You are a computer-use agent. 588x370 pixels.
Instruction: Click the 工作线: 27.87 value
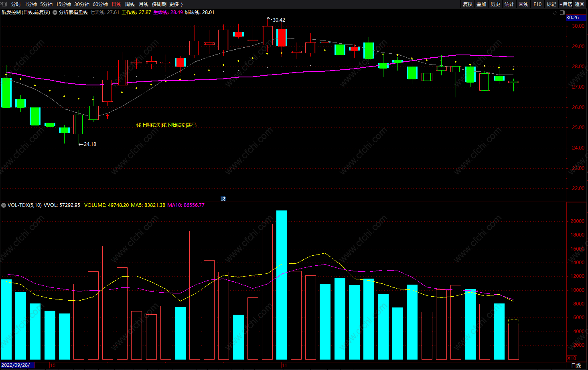pyautogui.click(x=136, y=12)
